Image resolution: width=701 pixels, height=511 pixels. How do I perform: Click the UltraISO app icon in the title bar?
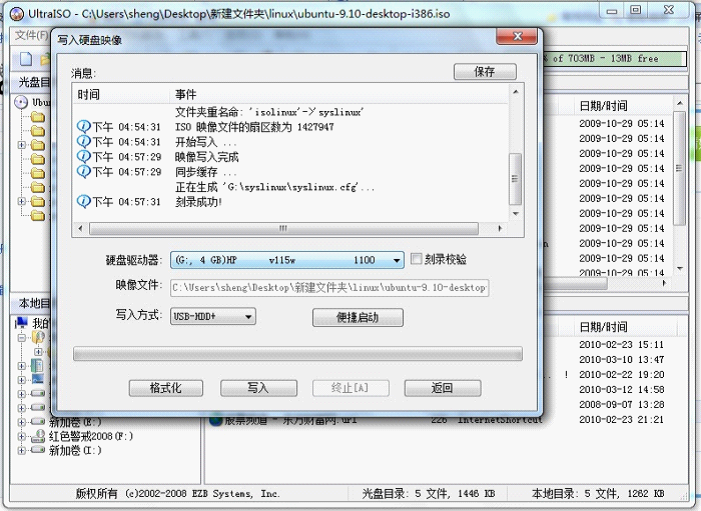click(17, 14)
